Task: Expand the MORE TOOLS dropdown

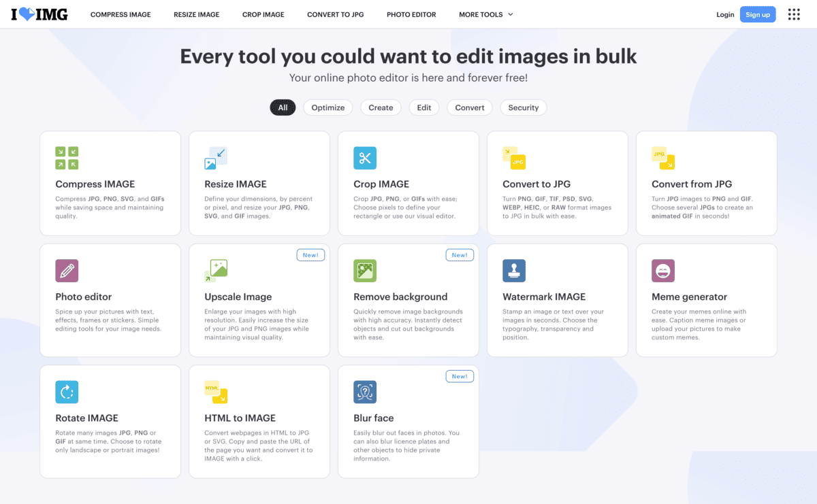Action: click(x=486, y=14)
